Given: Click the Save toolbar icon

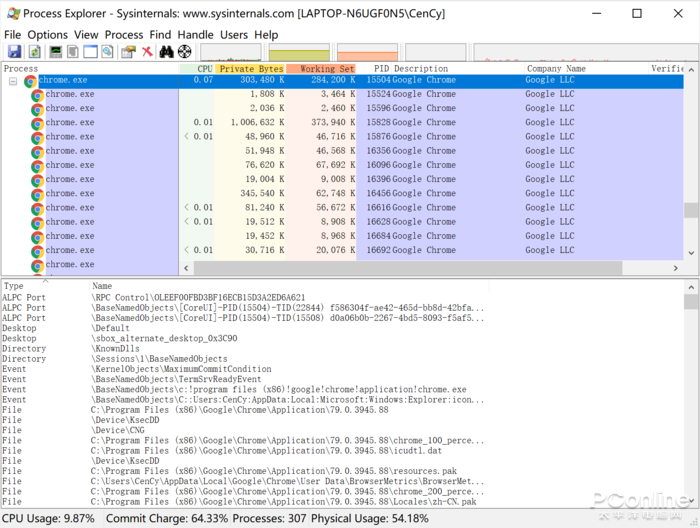Looking at the screenshot, I should click(14, 52).
